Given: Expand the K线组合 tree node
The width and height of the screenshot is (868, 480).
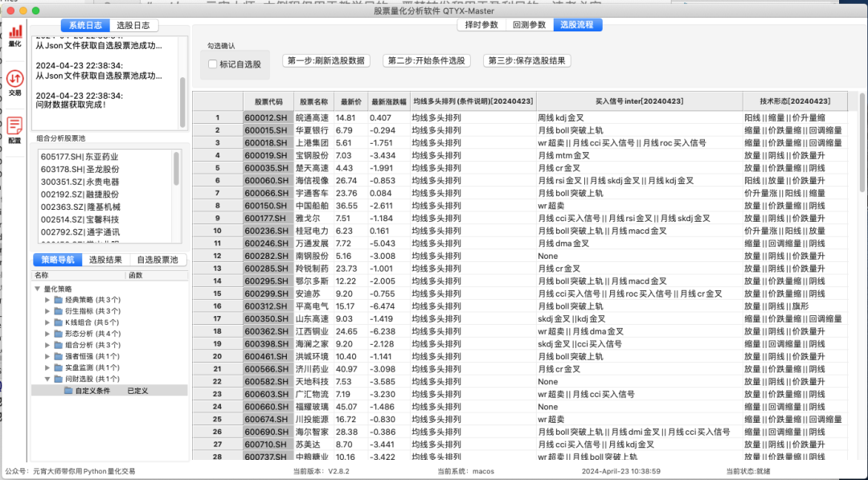Looking at the screenshot, I should pyautogui.click(x=47, y=322).
